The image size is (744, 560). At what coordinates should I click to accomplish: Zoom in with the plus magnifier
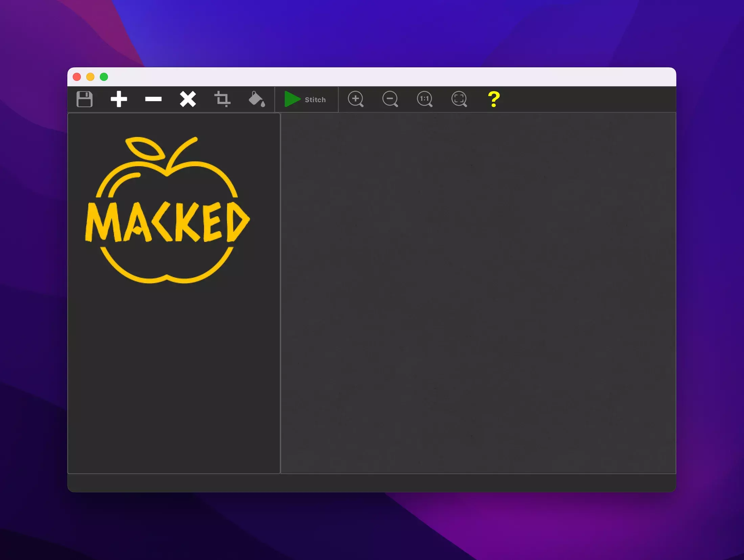[356, 99]
